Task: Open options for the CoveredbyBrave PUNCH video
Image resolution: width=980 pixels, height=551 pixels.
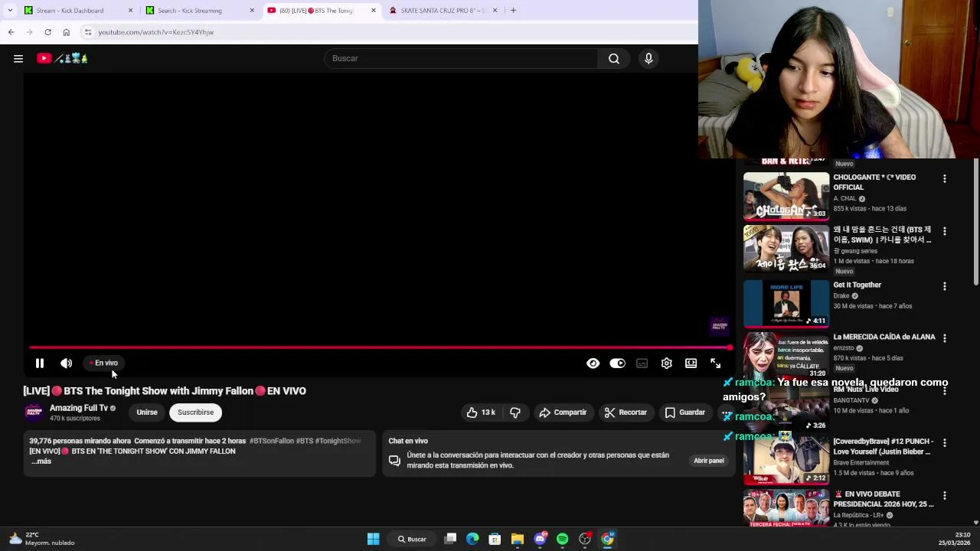Action: tap(944, 443)
